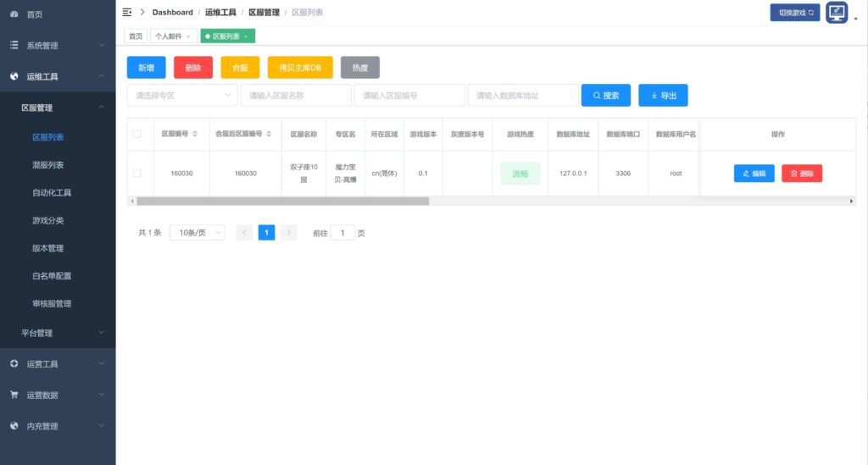Toggle the select-all checkbox in table header
This screenshot has width=868, height=465.
(x=136, y=134)
